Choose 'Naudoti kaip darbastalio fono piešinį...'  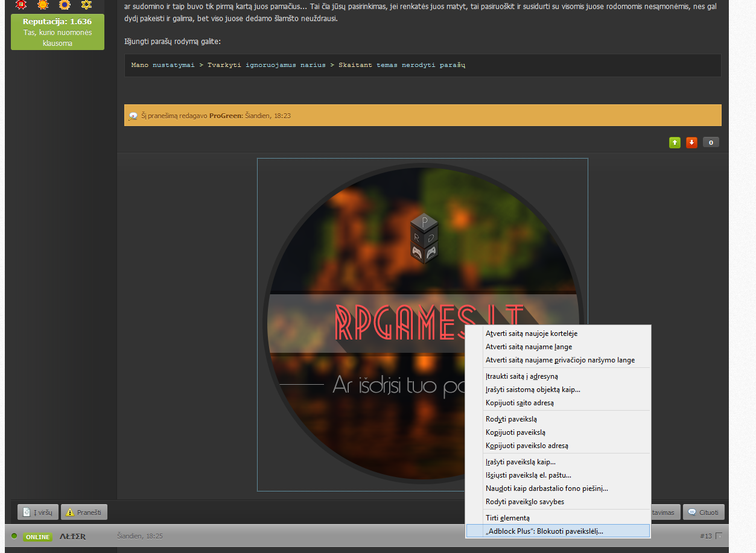[558, 488]
